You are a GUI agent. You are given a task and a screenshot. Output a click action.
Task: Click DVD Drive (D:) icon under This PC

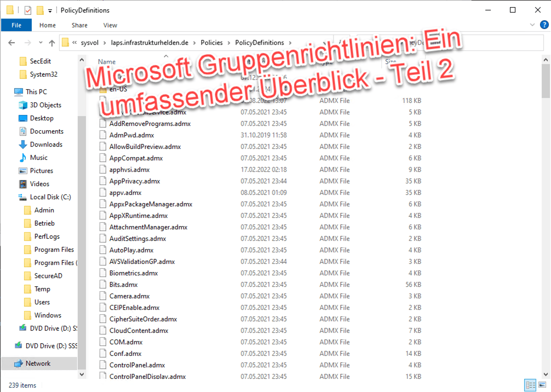click(x=23, y=328)
